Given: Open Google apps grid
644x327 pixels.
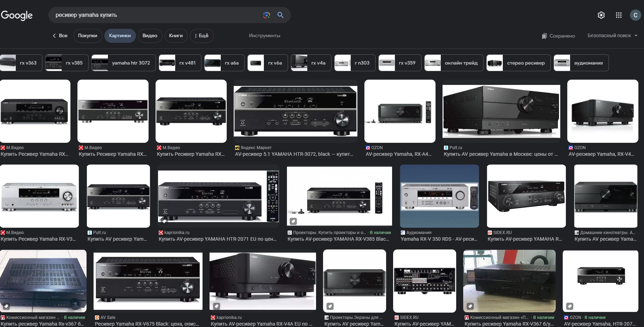Looking at the screenshot, I should tap(619, 15).
